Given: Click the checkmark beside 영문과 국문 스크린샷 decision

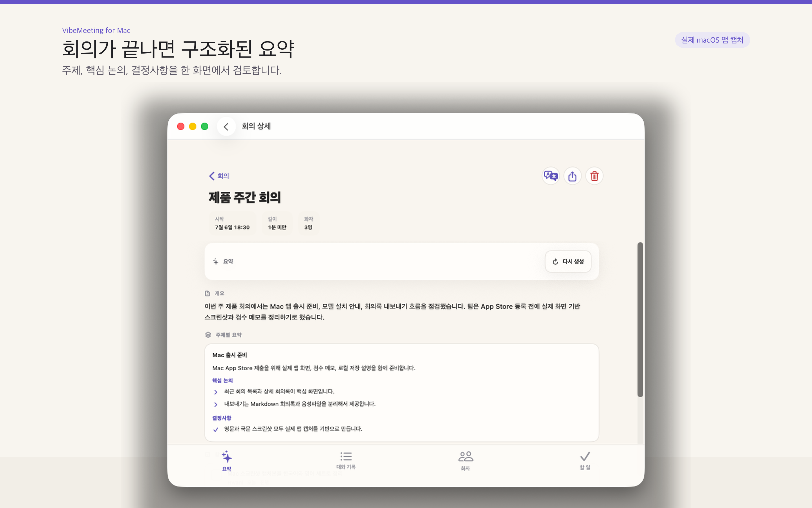Looking at the screenshot, I should pyautogui.click(x=216, y=429).
